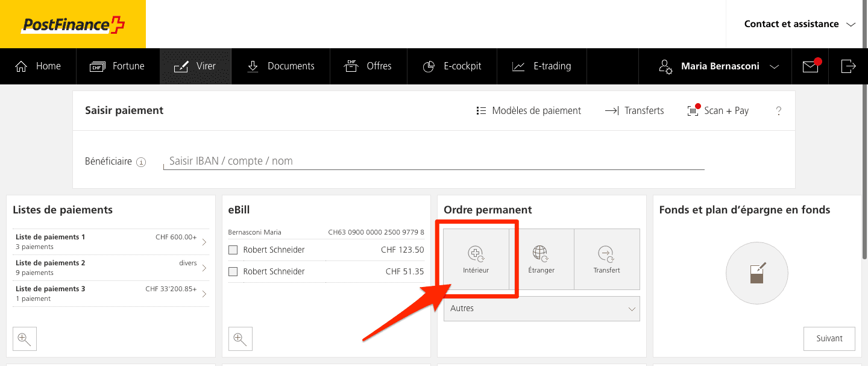The image size is (868, 366).
Task: Open the Autres dropdown
Action: [541, 309]
